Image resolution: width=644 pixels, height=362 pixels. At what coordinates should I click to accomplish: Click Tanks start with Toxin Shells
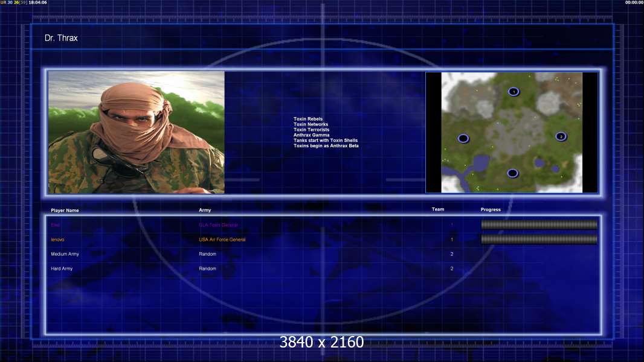click(x=326, y=140)
